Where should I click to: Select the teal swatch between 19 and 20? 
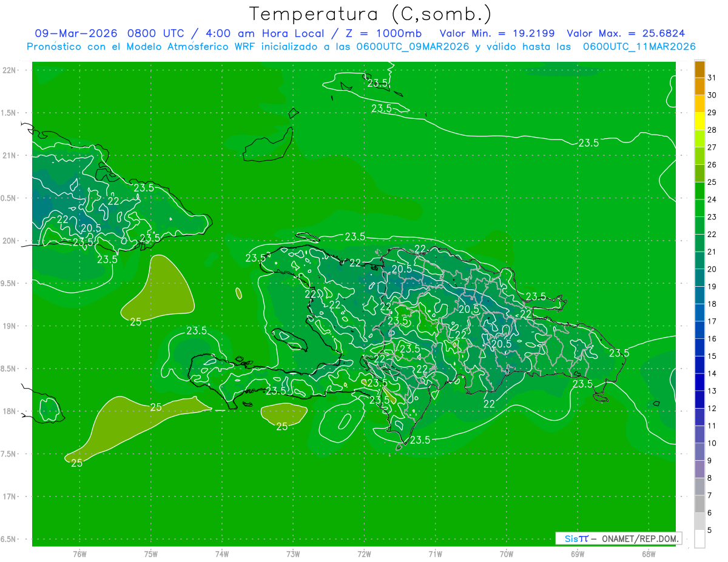(699, 278)
